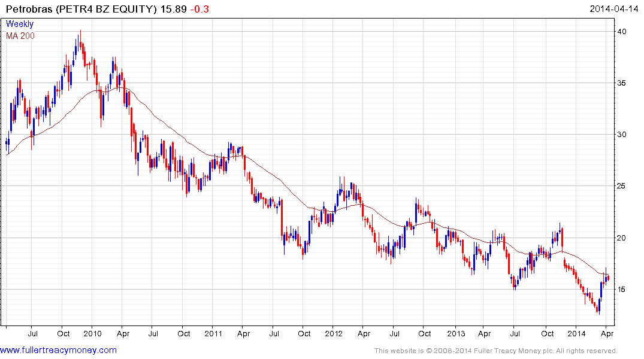Image resolution: width=644 pixels, height=359 pixels.
Task: Click the 'MA 200' legend label
Action: [x=20, y=36]
